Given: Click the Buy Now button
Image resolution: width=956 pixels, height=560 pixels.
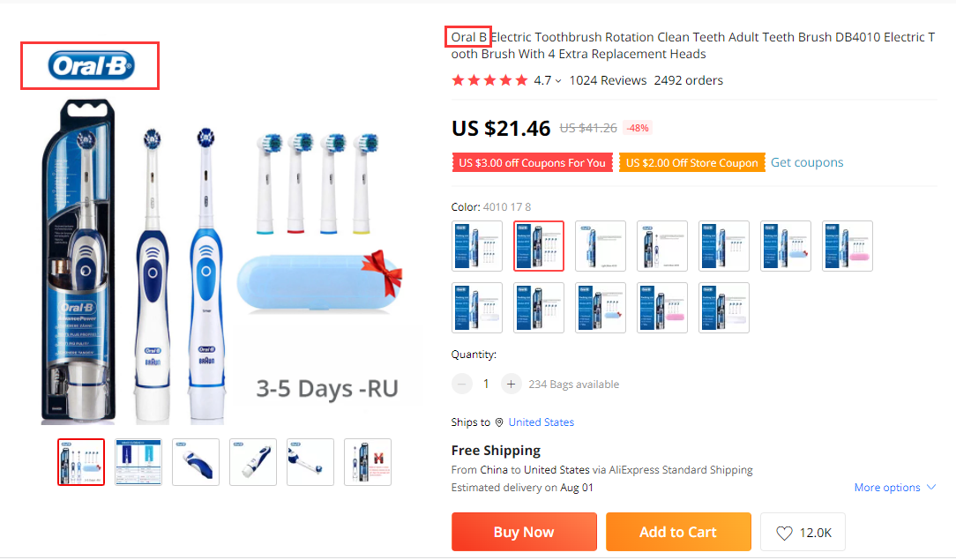Looking at the screenshot, I should (524, 532).
